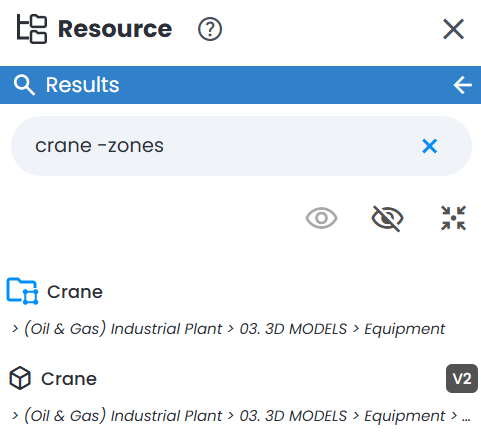
Task: Clear the crane -zones search text
Action: 429,146
